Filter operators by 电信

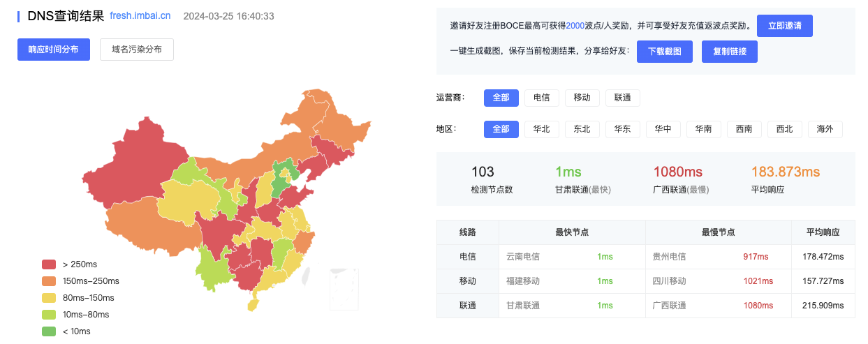542,98
